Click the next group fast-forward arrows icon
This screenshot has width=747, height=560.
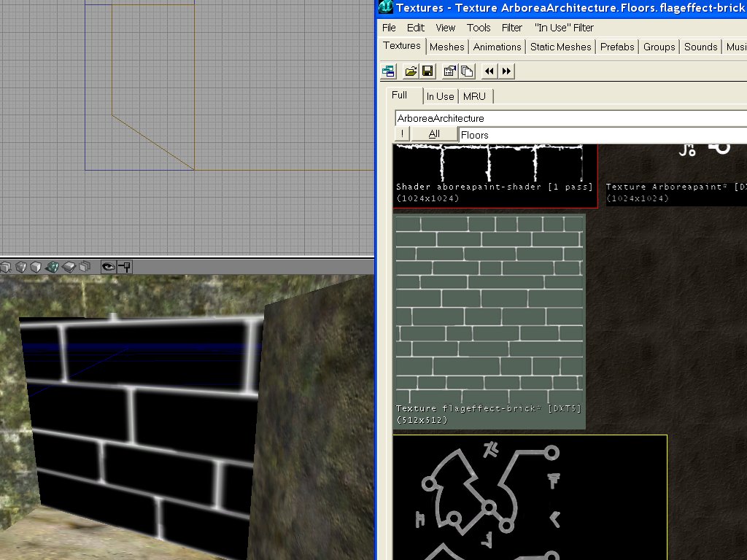pos(506,71)
